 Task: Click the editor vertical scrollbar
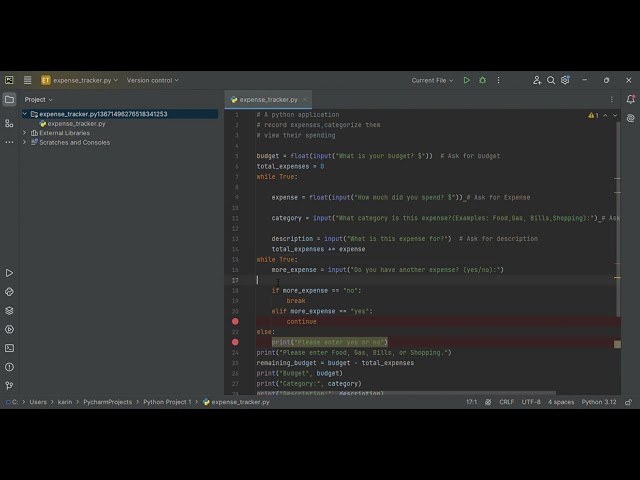618,219
